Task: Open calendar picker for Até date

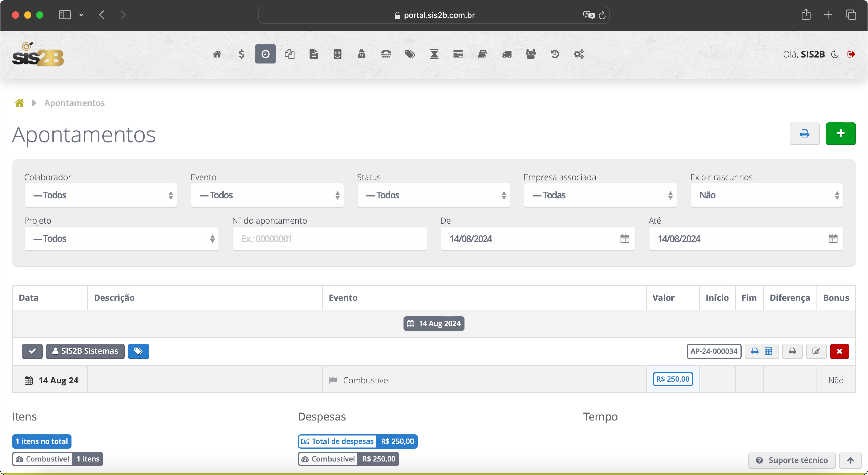Action: pos(833,239)
